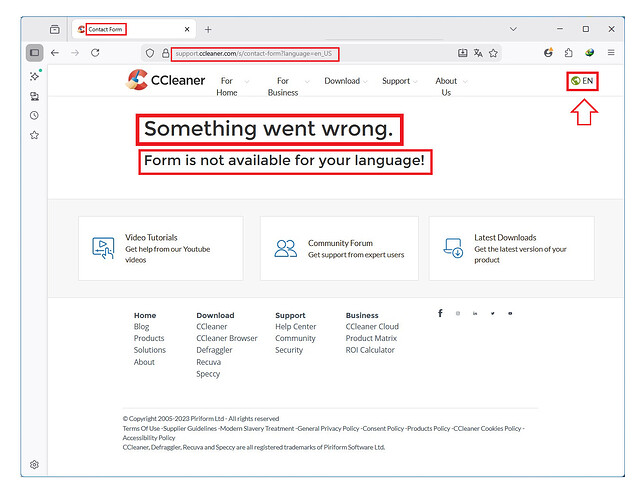Screen dimensions: 644x500
Task: Open the EN language selector
Action: pyautogui.click(x=582, y=81)
